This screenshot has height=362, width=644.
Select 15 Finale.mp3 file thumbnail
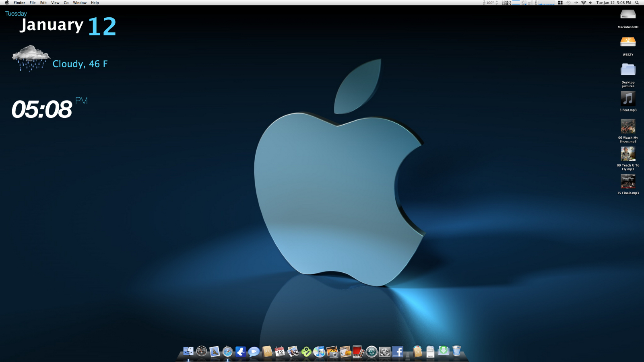coord(628,181)
